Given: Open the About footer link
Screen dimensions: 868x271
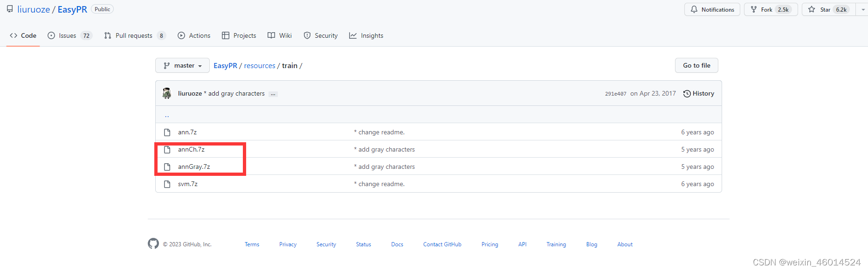Looking at the screenshot, I should point(625,244).
